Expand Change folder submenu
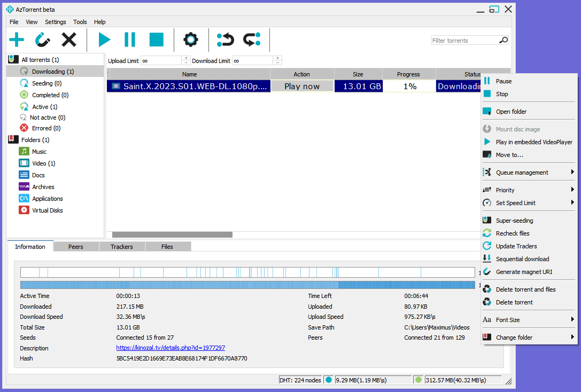Image resolution: width=581 pixels, height=392 pixels. pyautogui.click(x=529, y=337)
